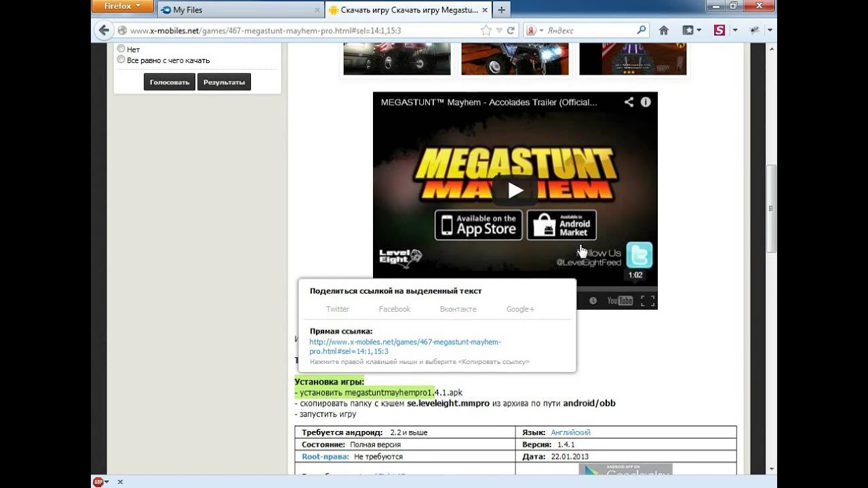This screenshot has width=868, height=488.
Task: Open the second orange screenshot thumbnail
Action: 515,59
